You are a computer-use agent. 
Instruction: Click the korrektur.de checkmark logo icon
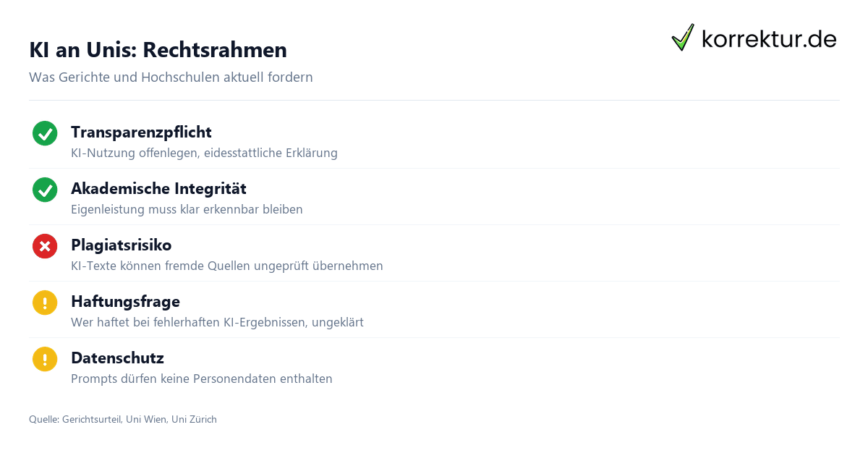(x=683, y=38)
